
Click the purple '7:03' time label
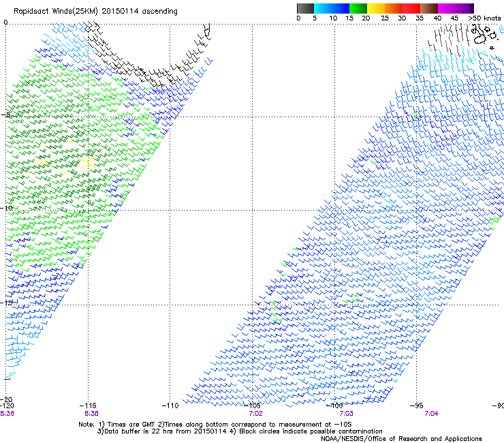(x=346, y=414)
